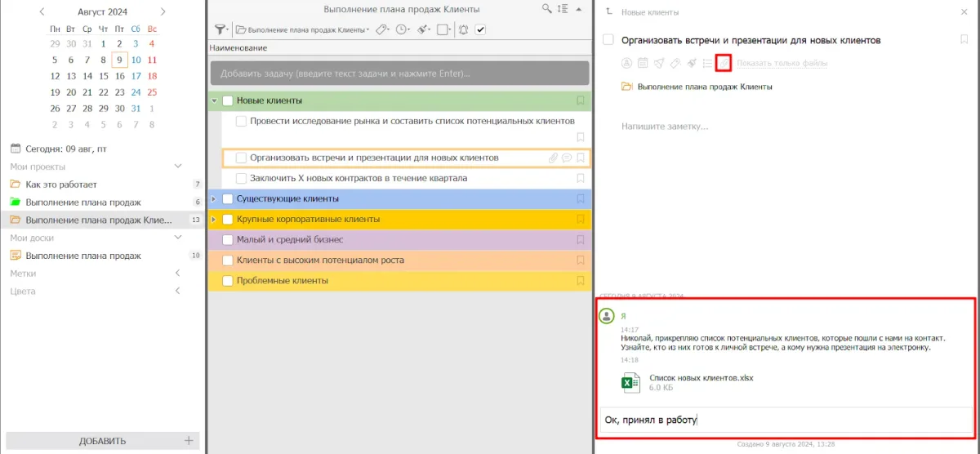This screenshot has height=454, width=980.
Task: Click the Добавить задачу input field
Action: point(399,73)
